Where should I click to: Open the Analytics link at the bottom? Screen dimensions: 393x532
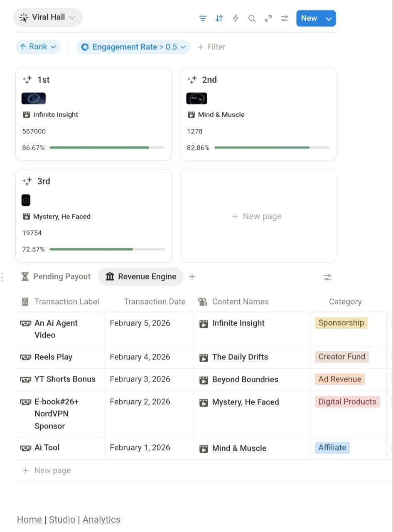tap(101, 519)
